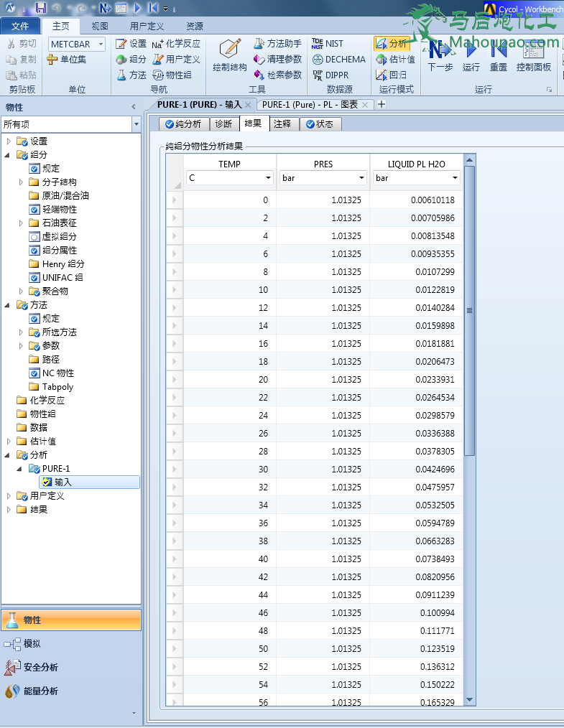Image resolution: width=564 pixels, height=728 pixels.
Task: Click the 复制 copy button
Action: coord(22,60)
